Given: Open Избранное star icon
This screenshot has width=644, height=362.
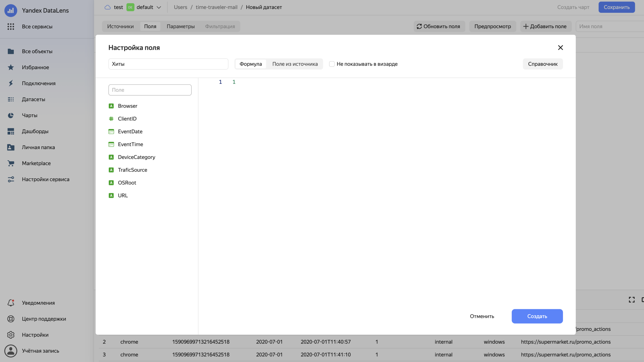Looking at the screenshot, I should click(x=11, y=67).
